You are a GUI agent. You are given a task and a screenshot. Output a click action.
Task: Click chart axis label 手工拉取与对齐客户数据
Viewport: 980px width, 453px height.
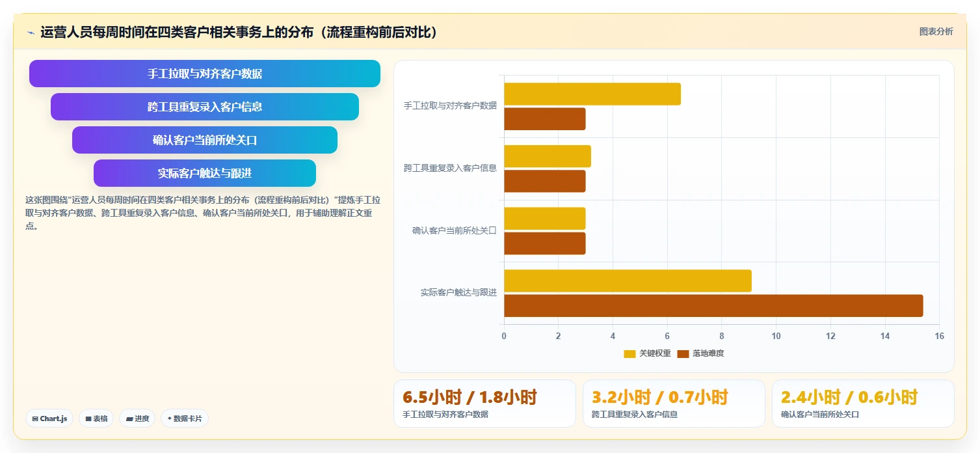[450, 105]
